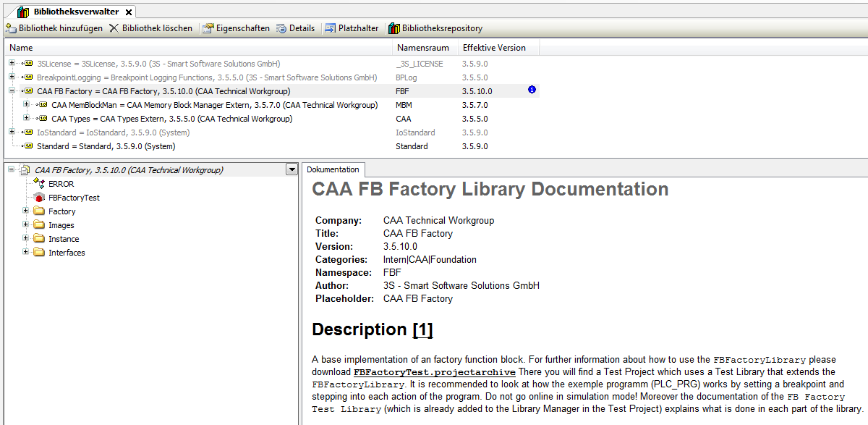Click the Platzhalter toolbar icon
The height and width of the screenshot is (425, 868).
pyautogui.click(x=331, y=28)
